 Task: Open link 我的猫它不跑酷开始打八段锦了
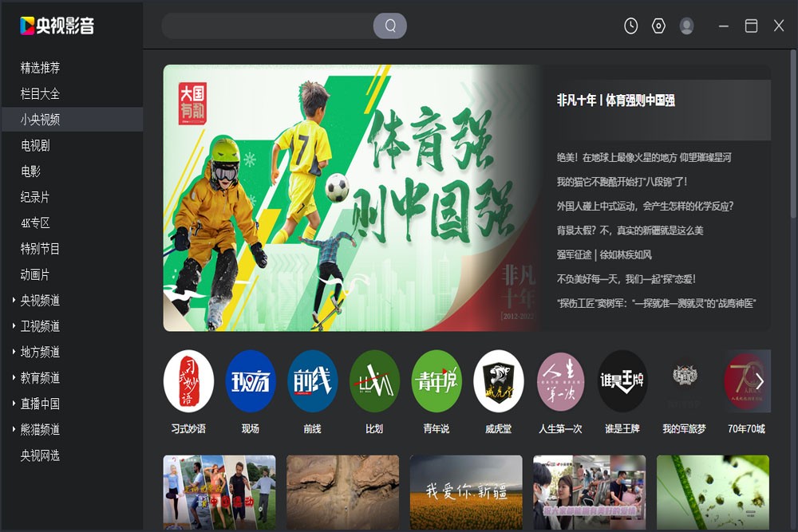click(x=622, y=182)
